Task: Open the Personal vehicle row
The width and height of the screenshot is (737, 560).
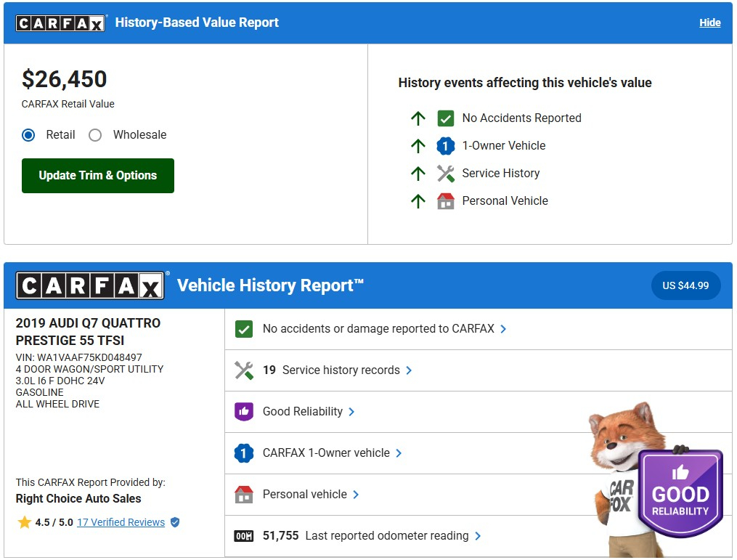Action: coord(305,495)
